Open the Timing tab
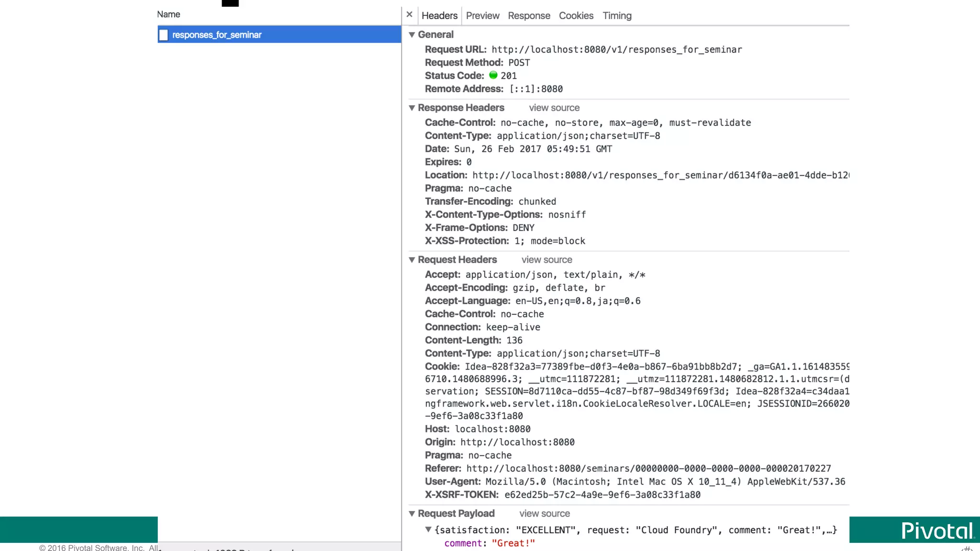The image size is (980, 551). (x=617, y=16)
